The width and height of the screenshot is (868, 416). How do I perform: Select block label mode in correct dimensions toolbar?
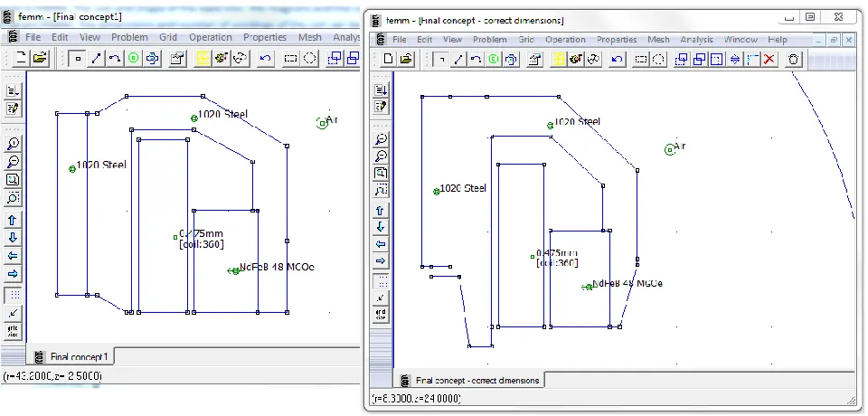(x=494, y=60)
